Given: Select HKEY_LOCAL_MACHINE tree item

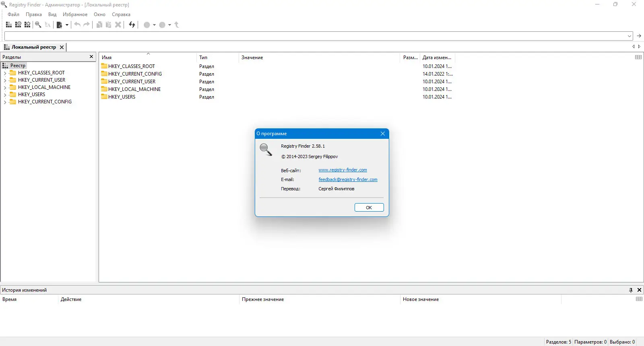Looking at the screenshot, I should click(x=44, y=87).
